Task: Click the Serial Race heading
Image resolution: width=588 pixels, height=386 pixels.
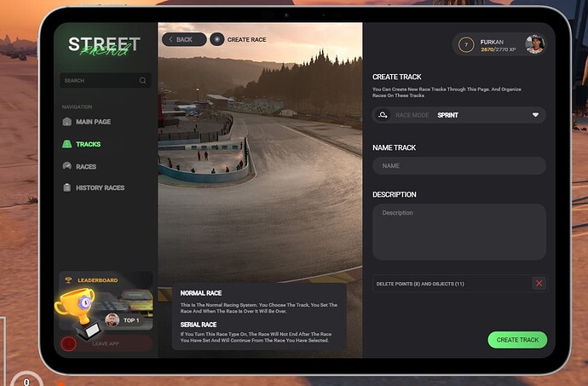Action: [199, 325]
